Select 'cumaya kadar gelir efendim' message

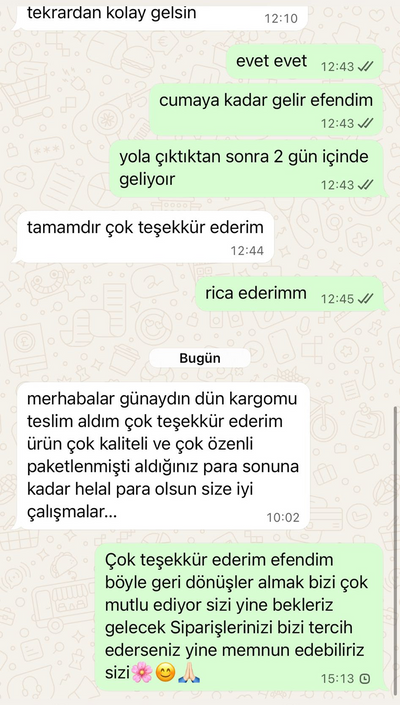pos(266,110)
